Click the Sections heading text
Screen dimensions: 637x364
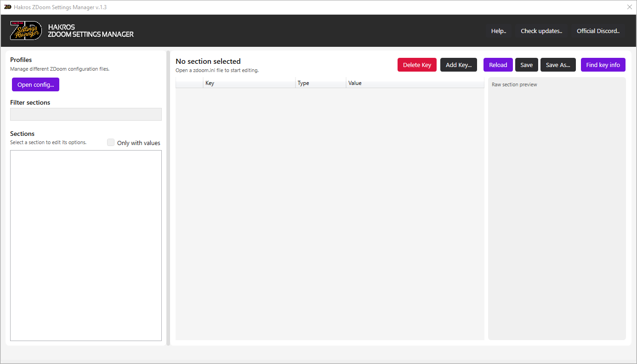click(23, 134)
